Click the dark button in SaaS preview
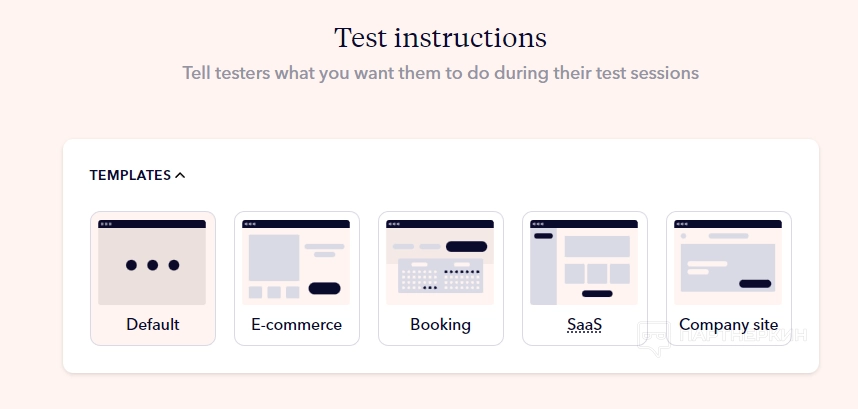Image resolution: width=858 pixels, height=409 pixels. [597, 293]
